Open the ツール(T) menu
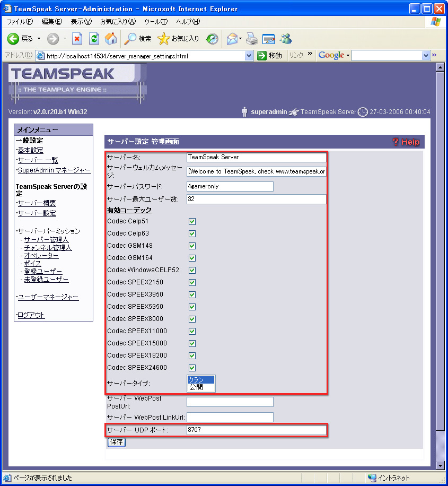 155,22
